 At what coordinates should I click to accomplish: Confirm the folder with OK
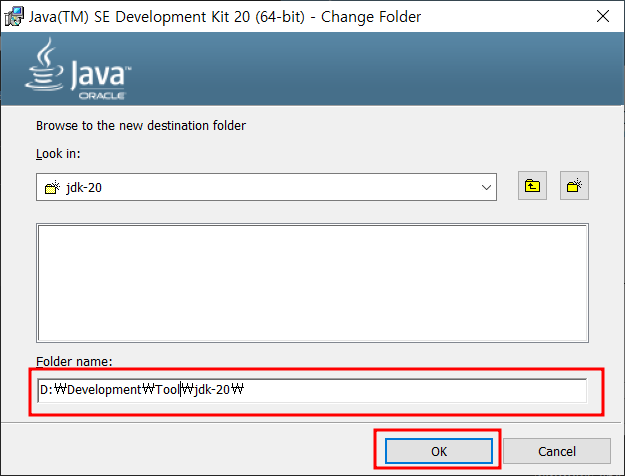(438, 451)
